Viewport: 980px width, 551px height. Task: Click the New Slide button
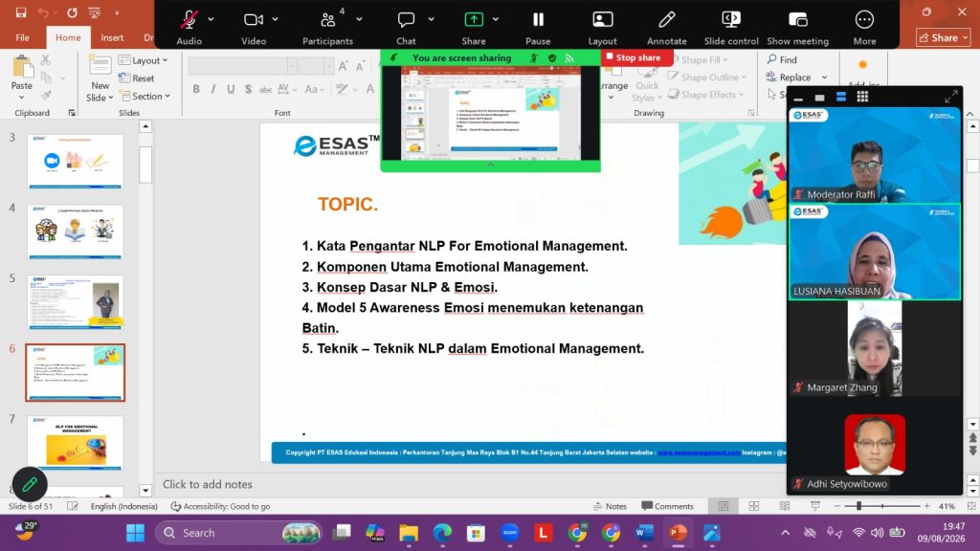100,78
